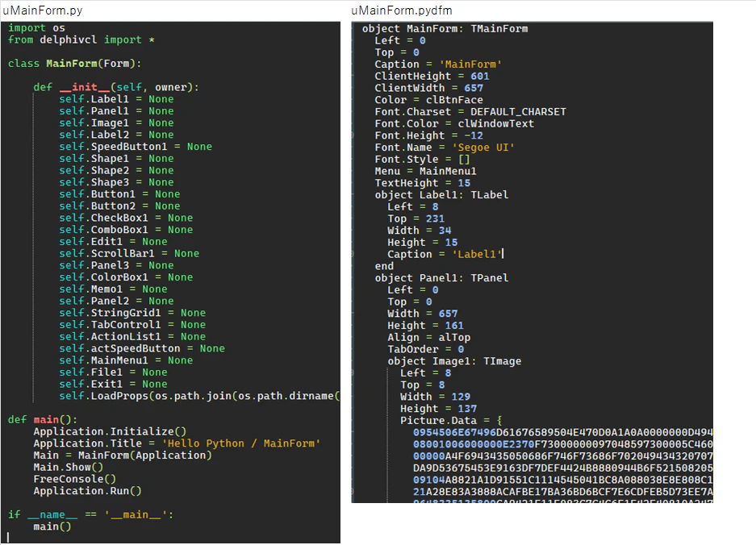Click 'self.ScrollBar1 = None' line
Image resolution: width=756 pixels, height=545 pixels.
click(x=129, y=253)
